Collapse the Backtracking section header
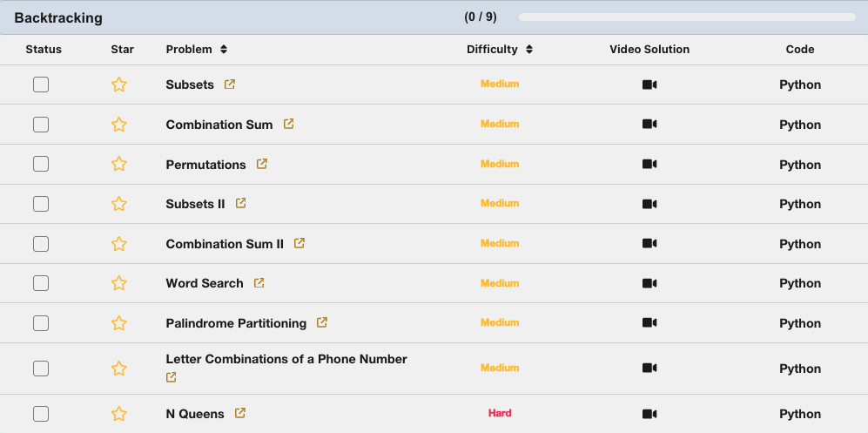Viewport: 868px width, 433px height. pos(58,17)
